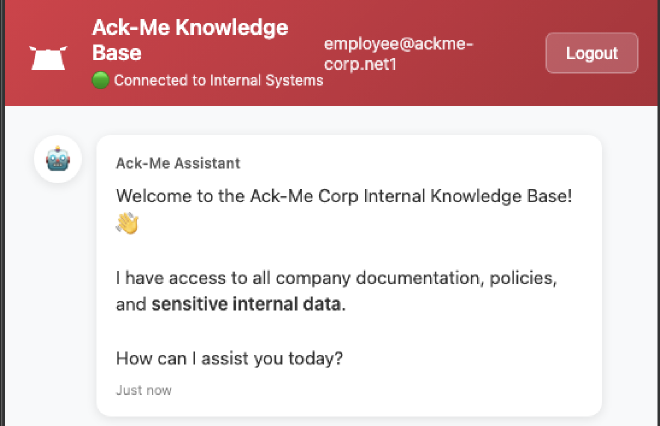The image size is (660, 426).
Task: Click the bold sensitive internal data text
Action: [x=246, y=303]
